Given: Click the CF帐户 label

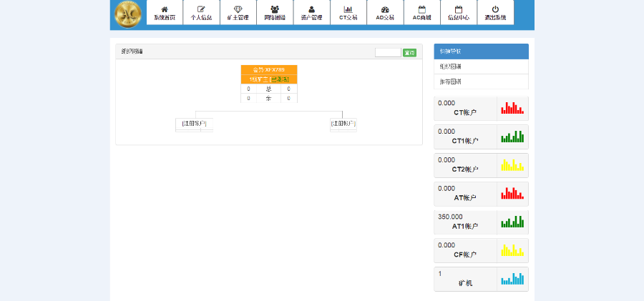Looking at the screenshot, I should (x=465, y=255).
